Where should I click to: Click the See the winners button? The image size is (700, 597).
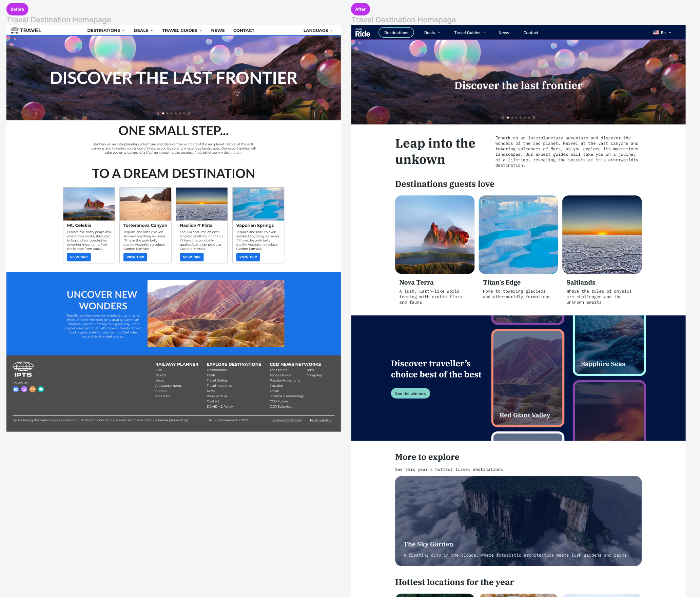pos(410,393)
